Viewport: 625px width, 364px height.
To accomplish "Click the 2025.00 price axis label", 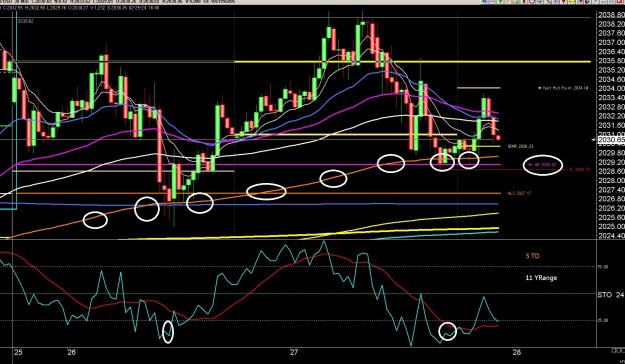I will point(611,226).
